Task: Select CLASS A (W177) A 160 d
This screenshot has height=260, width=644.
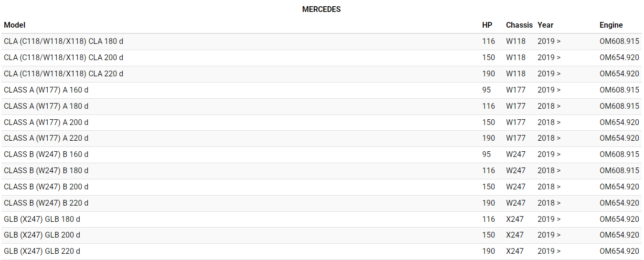Action: [x=46, y=90]
